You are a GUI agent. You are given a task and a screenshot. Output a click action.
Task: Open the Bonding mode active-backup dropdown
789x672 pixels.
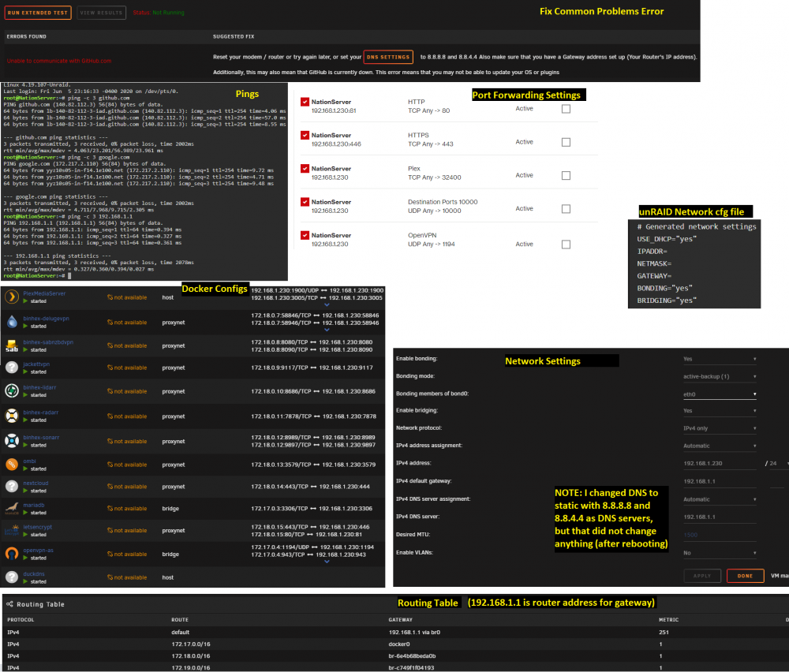(x=720, y=376)
